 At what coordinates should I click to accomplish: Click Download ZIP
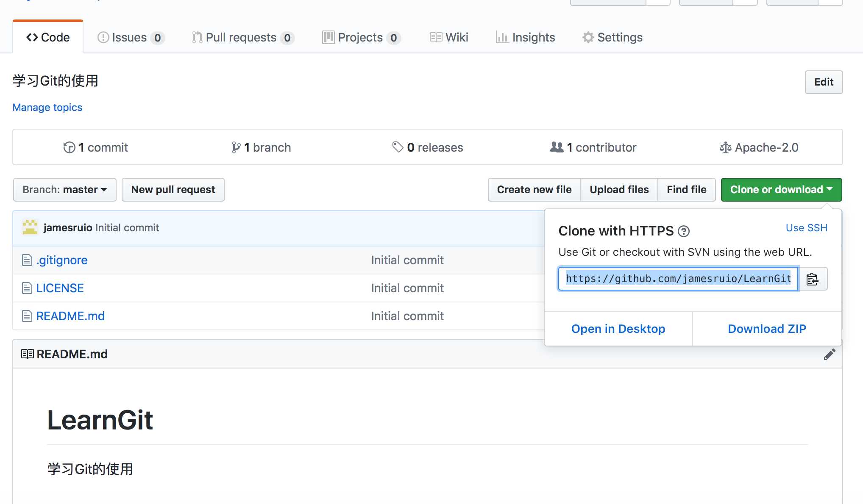click(x=767, y=329)
